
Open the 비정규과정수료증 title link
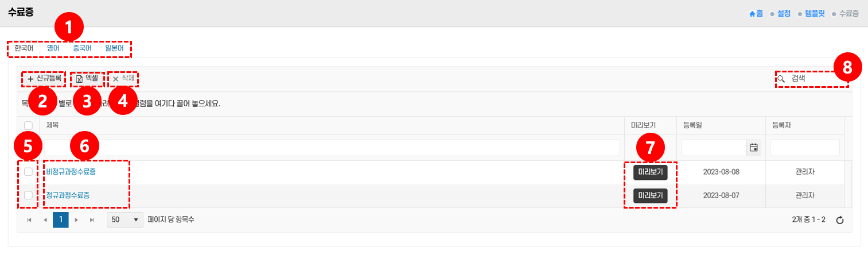[71, 171]
